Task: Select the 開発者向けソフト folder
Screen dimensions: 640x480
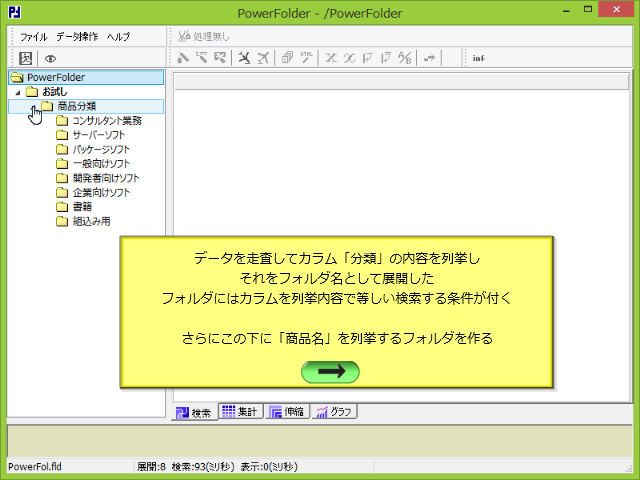Action: 106,178
